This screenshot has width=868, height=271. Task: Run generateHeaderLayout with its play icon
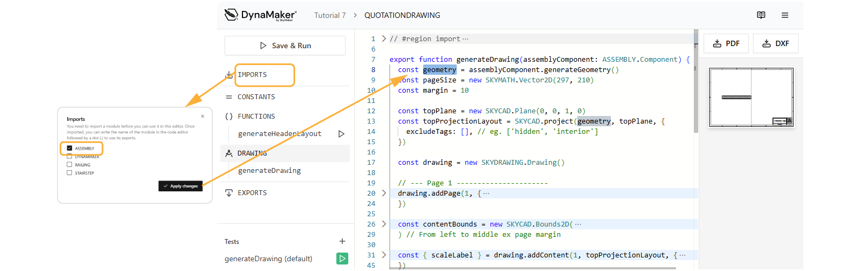click(341, 134)
